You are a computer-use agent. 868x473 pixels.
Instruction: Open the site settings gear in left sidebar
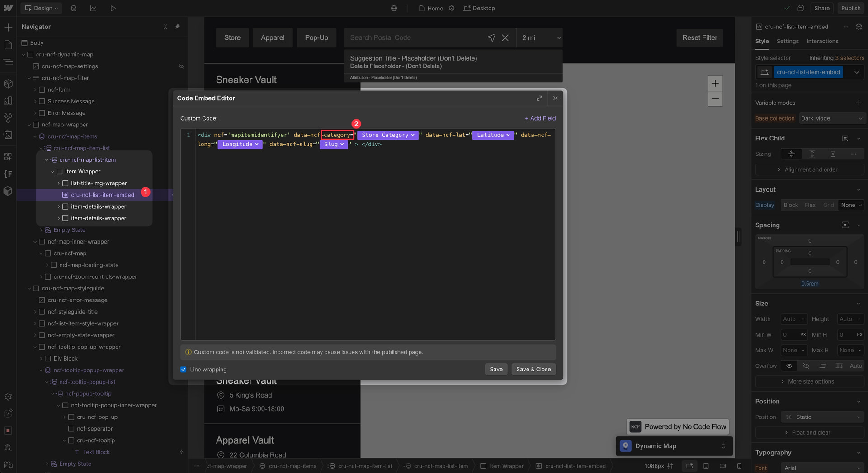click(x=8, y=396)
